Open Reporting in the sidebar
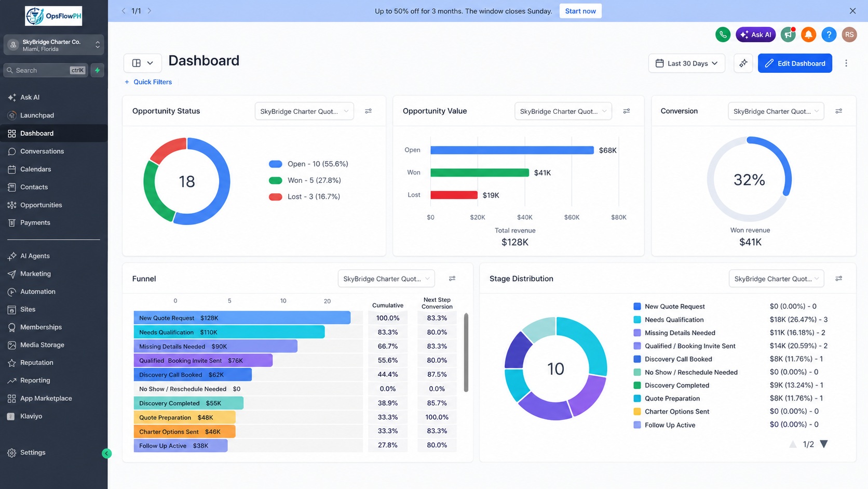 click(x=54, y=380)
